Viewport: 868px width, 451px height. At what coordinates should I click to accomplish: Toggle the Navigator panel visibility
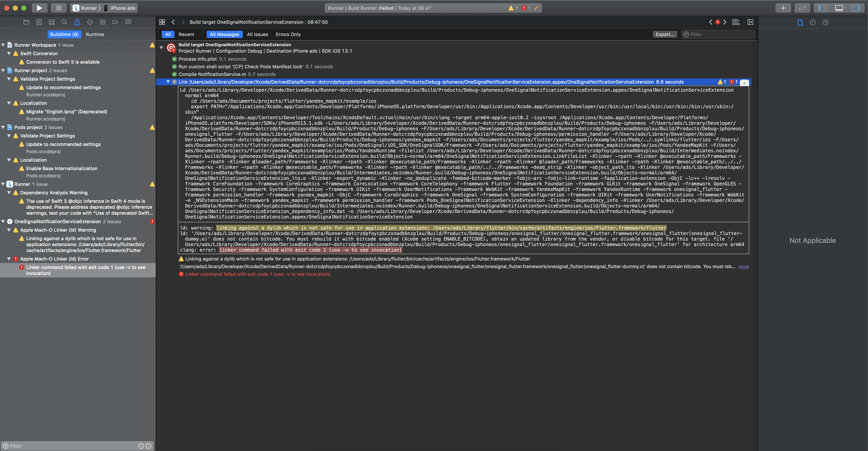(x=823, y=8)
